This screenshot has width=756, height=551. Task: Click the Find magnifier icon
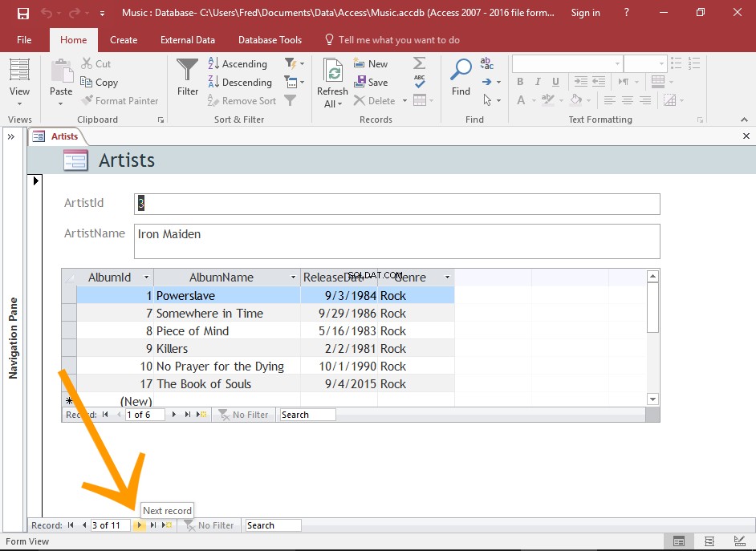(461, 70)
